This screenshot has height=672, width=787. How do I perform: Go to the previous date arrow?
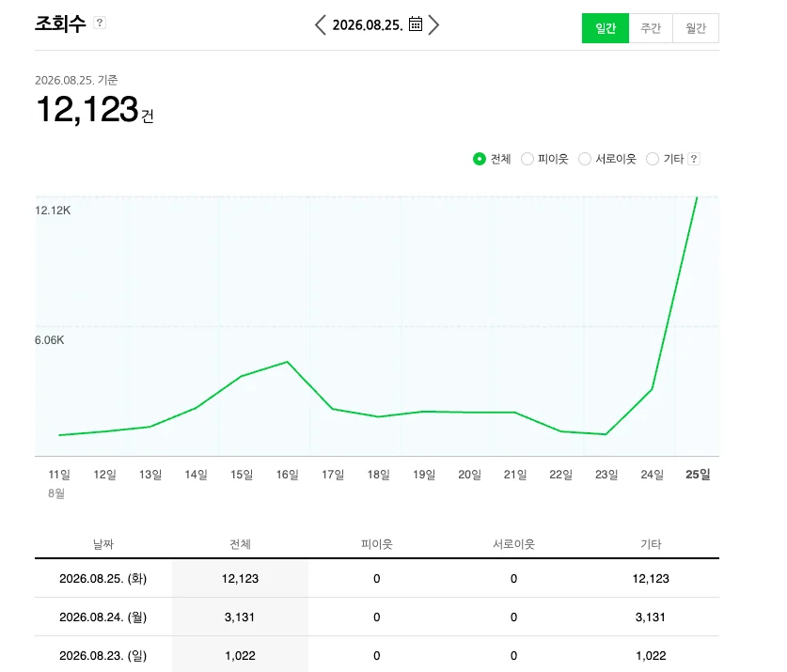(321, 24)
